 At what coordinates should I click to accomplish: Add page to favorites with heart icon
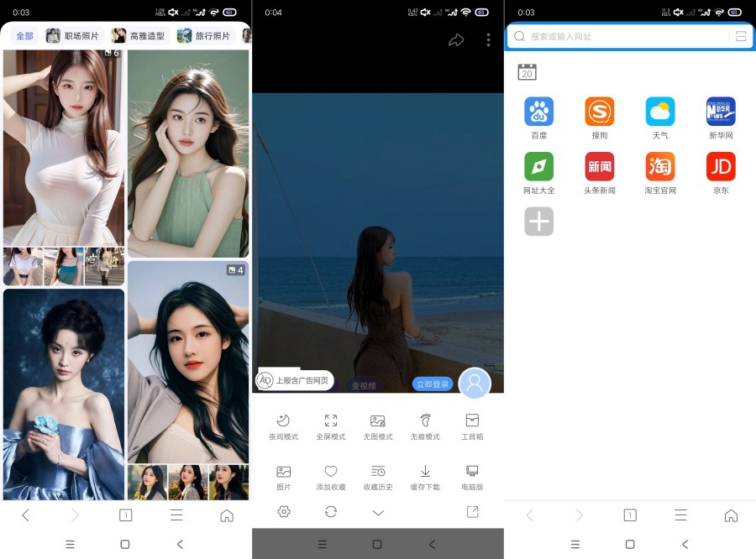pos(331,477)
